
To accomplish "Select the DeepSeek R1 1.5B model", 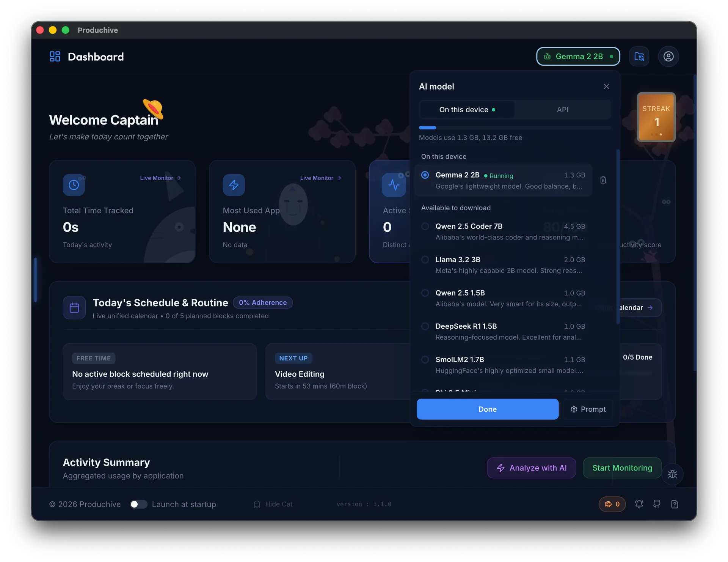I will tap(503, 332).
